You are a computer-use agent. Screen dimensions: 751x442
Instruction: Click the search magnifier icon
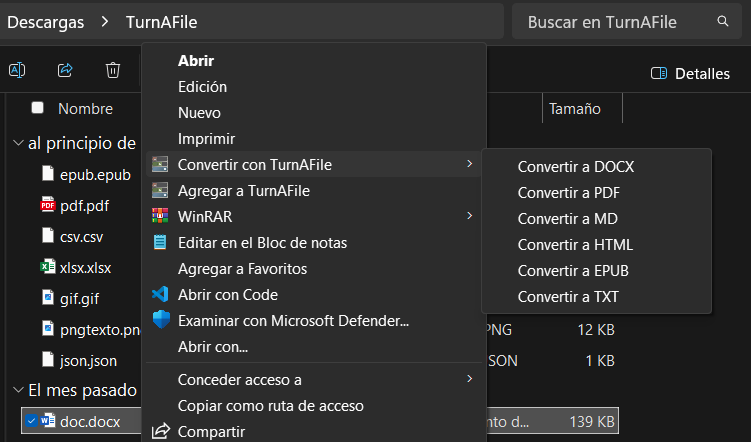click(723, 21)
